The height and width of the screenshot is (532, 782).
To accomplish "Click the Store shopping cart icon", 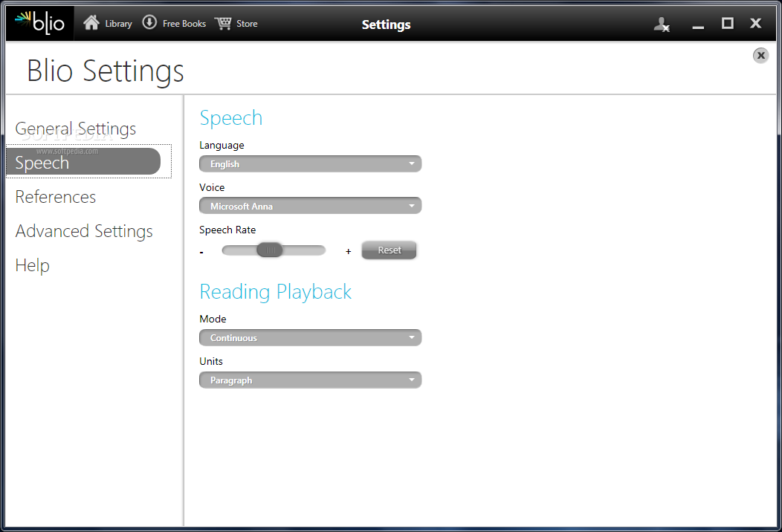I will click(223, 23).
